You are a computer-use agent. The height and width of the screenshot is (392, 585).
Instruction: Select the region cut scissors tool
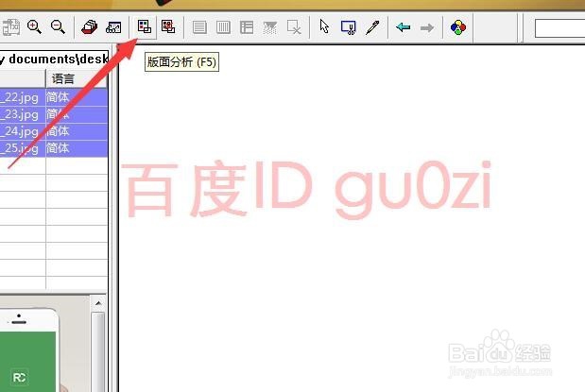pos(348,27)
